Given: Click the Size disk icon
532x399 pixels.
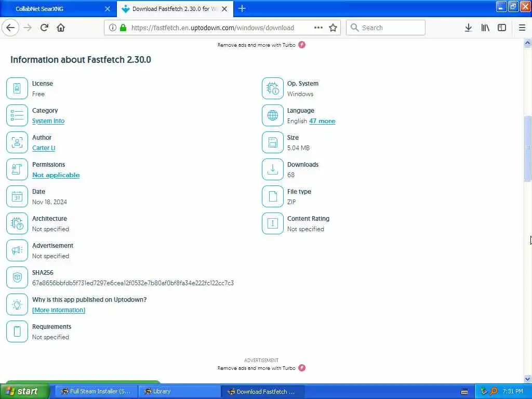Looking at the screenshot, I should [272, 142].
